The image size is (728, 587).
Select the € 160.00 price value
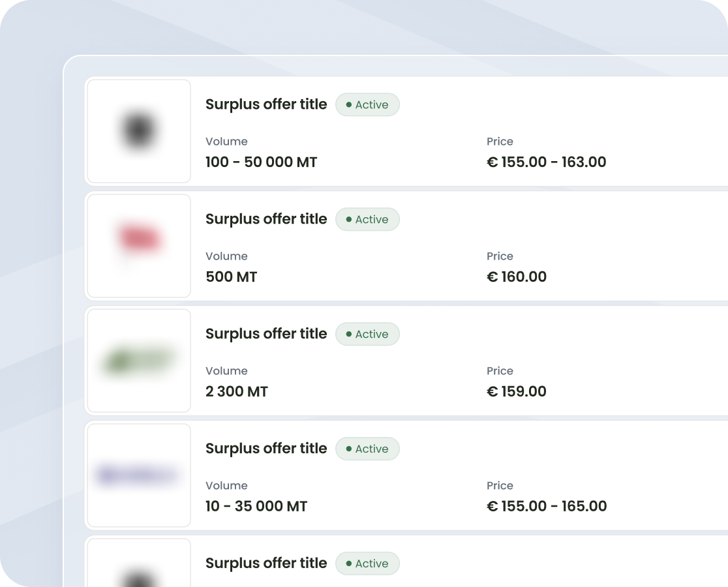[517, 277]
